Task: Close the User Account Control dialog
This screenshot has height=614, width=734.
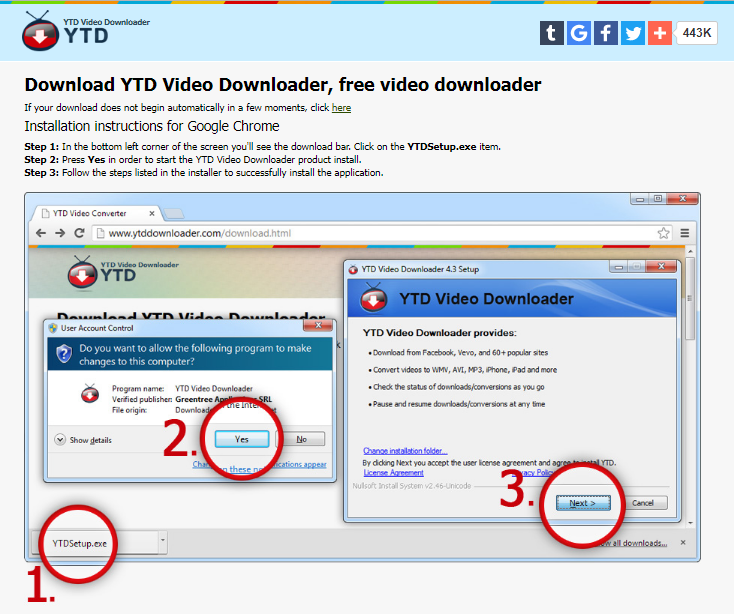Action: click(318, 325)
